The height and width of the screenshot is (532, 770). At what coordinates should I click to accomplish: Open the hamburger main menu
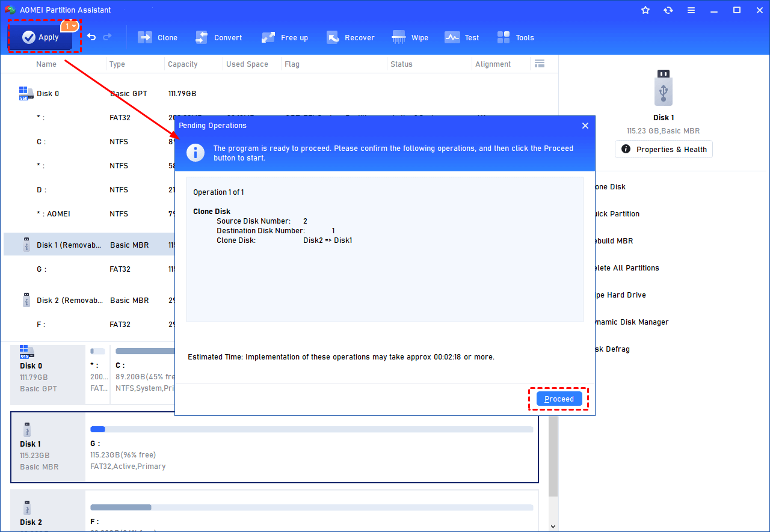point(691,10)
